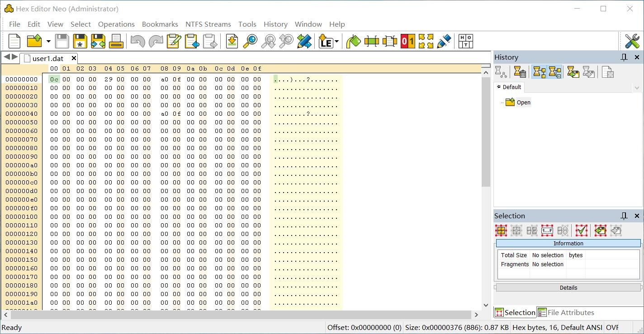
Task: Open the Tools menu
Action: coord(247,24)
